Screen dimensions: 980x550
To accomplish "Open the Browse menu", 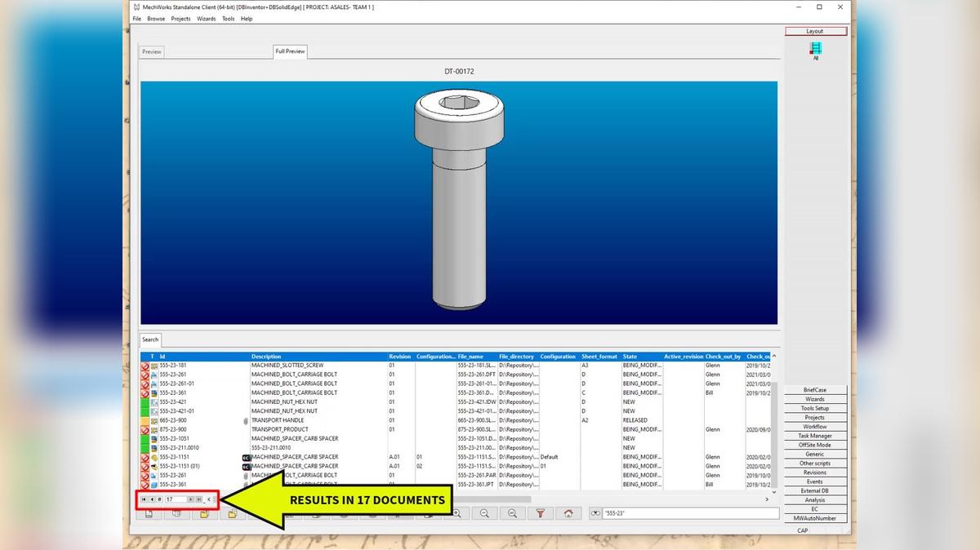I will tap(156, 19).
